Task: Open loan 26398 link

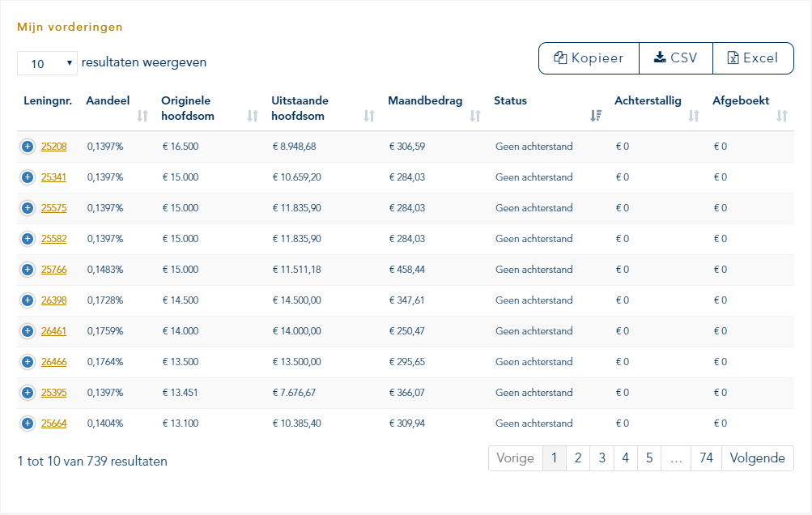Action: click(x=54, y=300)
